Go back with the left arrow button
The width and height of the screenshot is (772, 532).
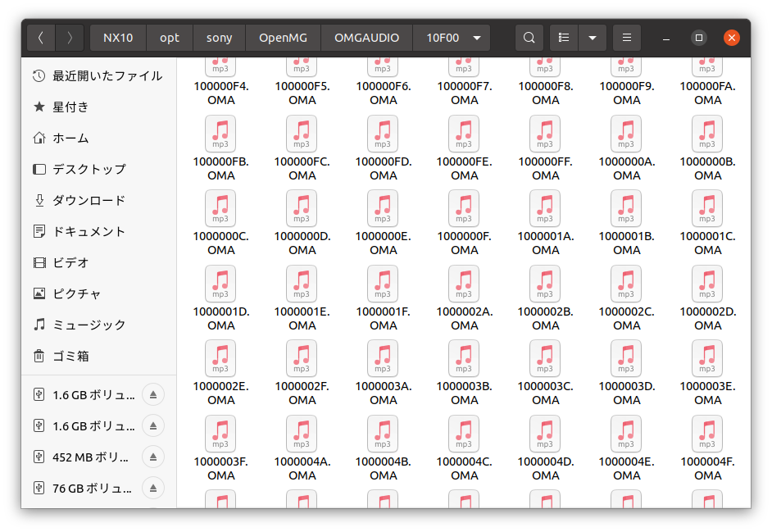click(41, 38)
